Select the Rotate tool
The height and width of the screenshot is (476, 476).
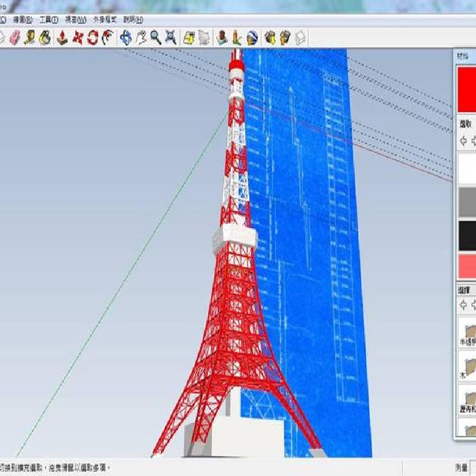(92, 38)
